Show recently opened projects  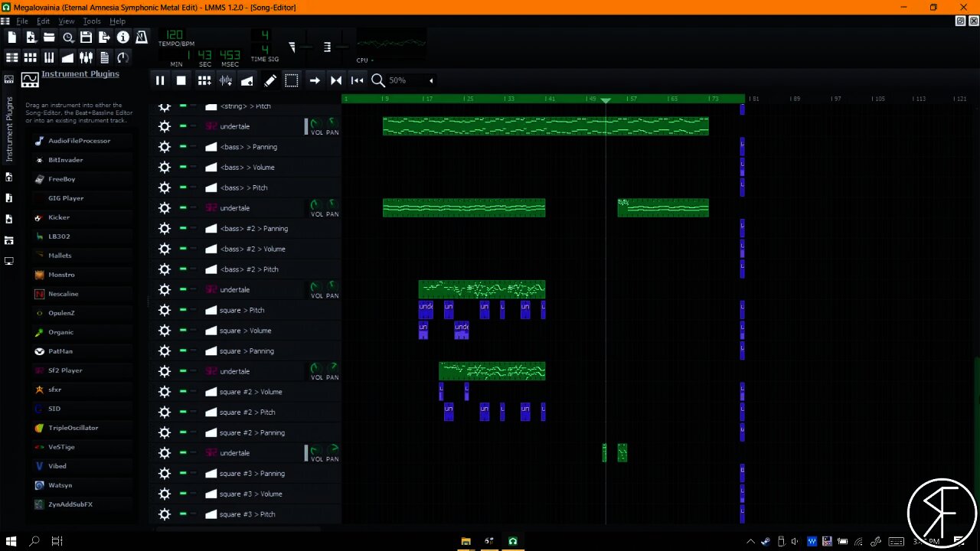(x=67, y=37)
